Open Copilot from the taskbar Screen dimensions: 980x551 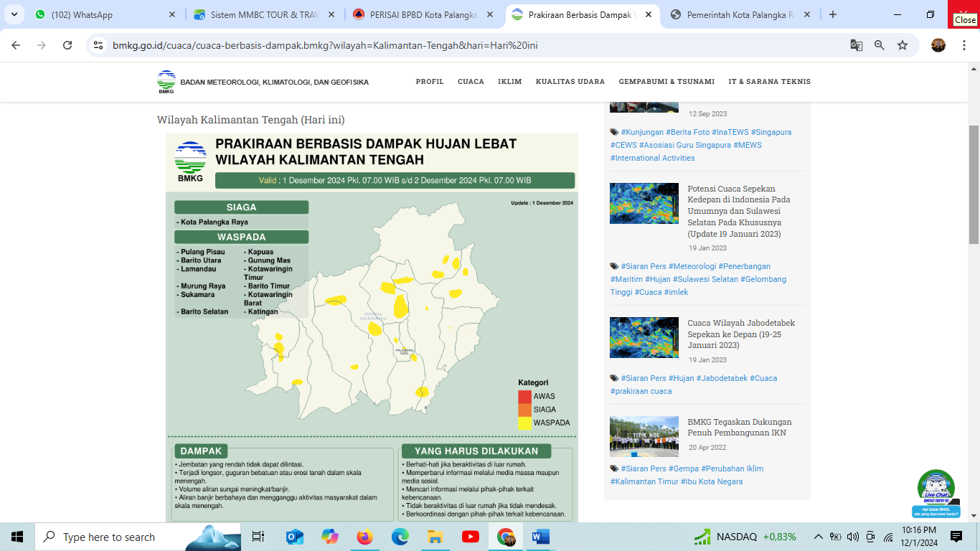tap(330, 537)
